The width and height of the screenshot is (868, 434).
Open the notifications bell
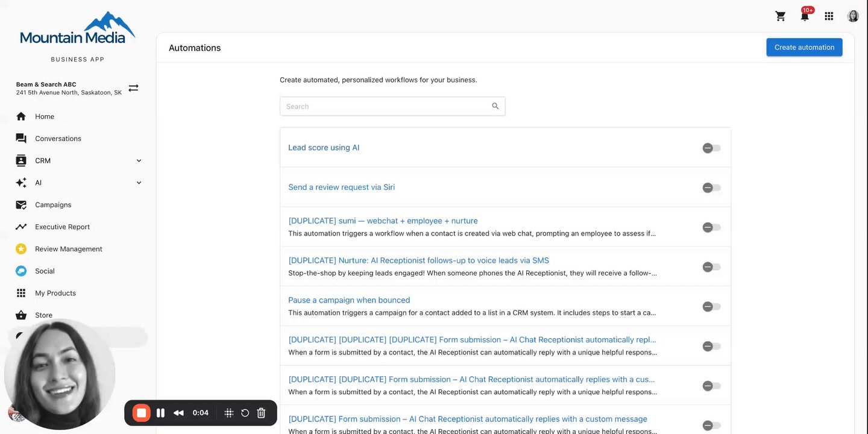pos(805,16)
